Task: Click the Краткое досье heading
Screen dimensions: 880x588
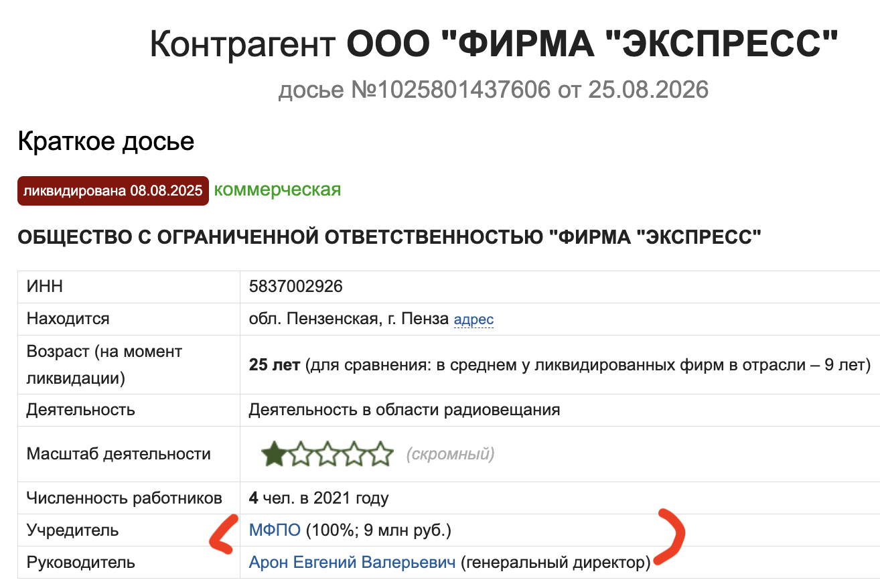Action: coord(106,141)
